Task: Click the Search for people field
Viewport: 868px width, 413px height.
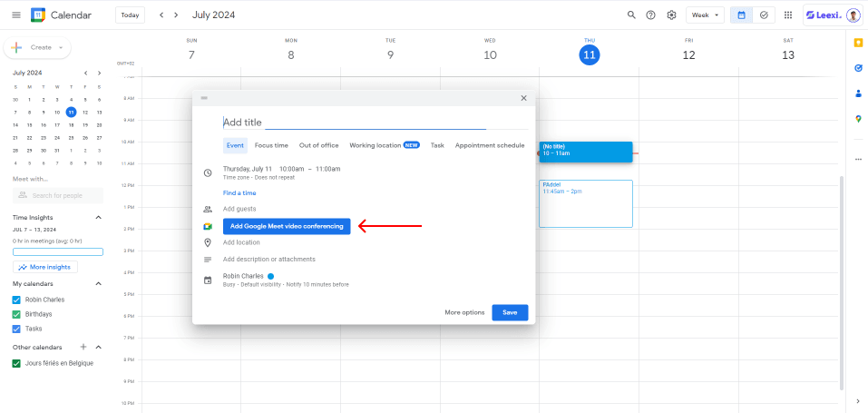Action: (x=57, y=195)
